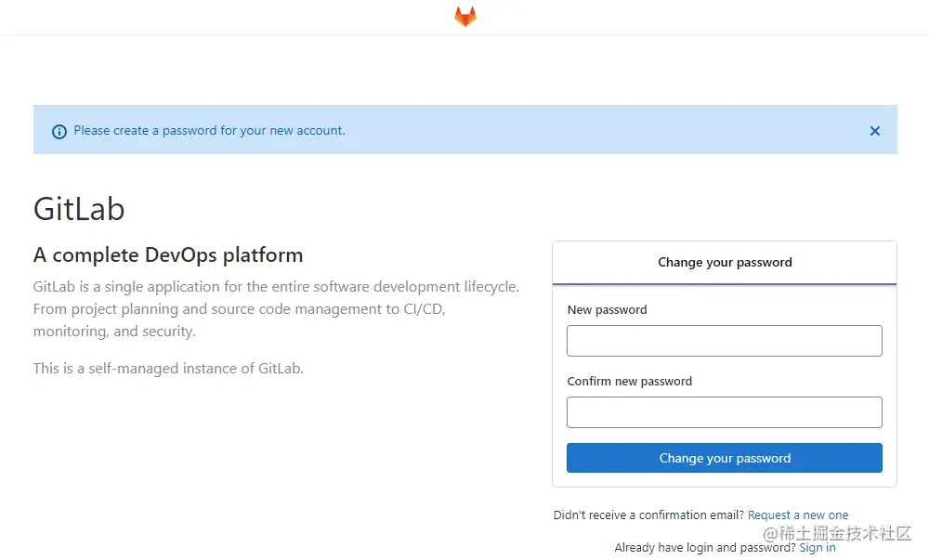Select the large GitLab heading
This screenshot has width=929, height=560.
pyautogui.click(x=79, y=209)
